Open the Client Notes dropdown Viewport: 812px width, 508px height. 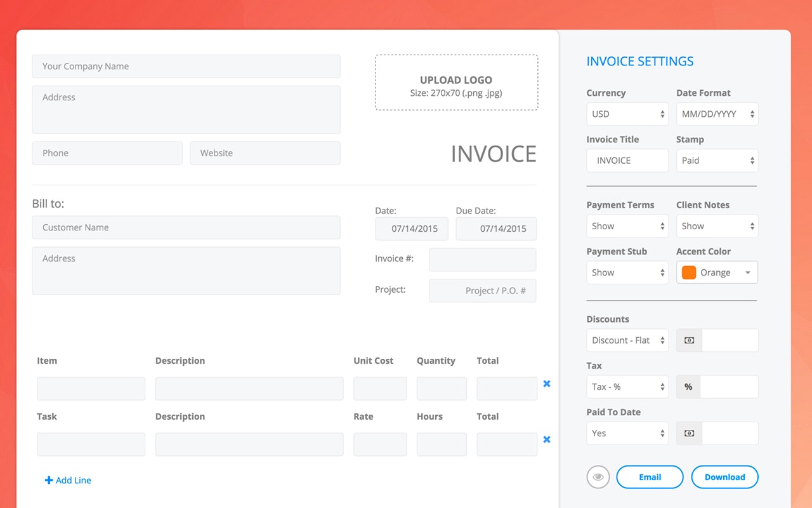pos(717,225)
